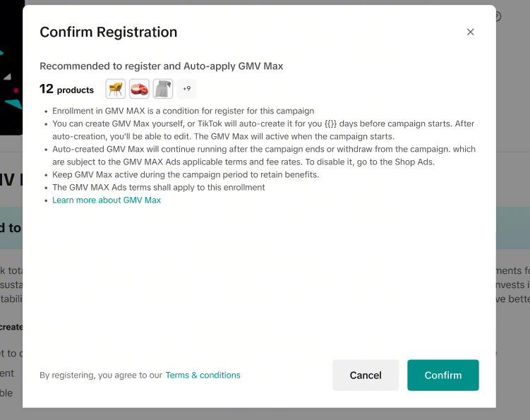Viewport: 530px width, 420px height.
Task: Click the By registering, you agree text
Action: [x=101, y=376]
